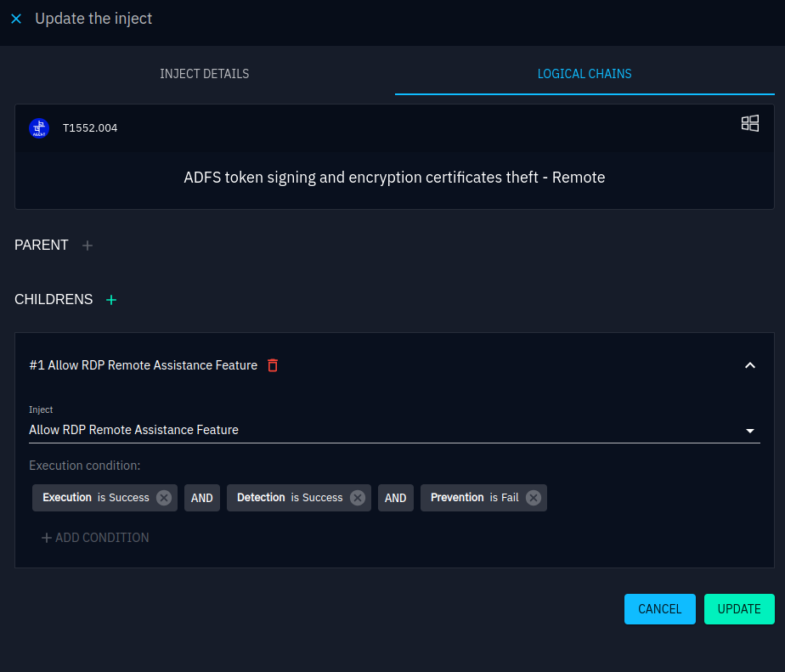Toggle the first AND operator

click(202, 498)
